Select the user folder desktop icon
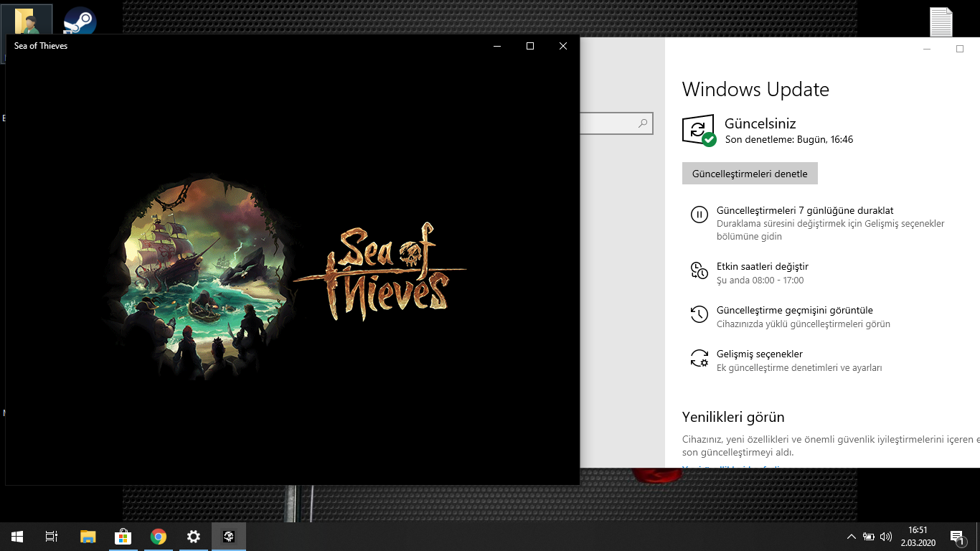The image size is (980, 551). pyautogui.click(x=27, y=21)
